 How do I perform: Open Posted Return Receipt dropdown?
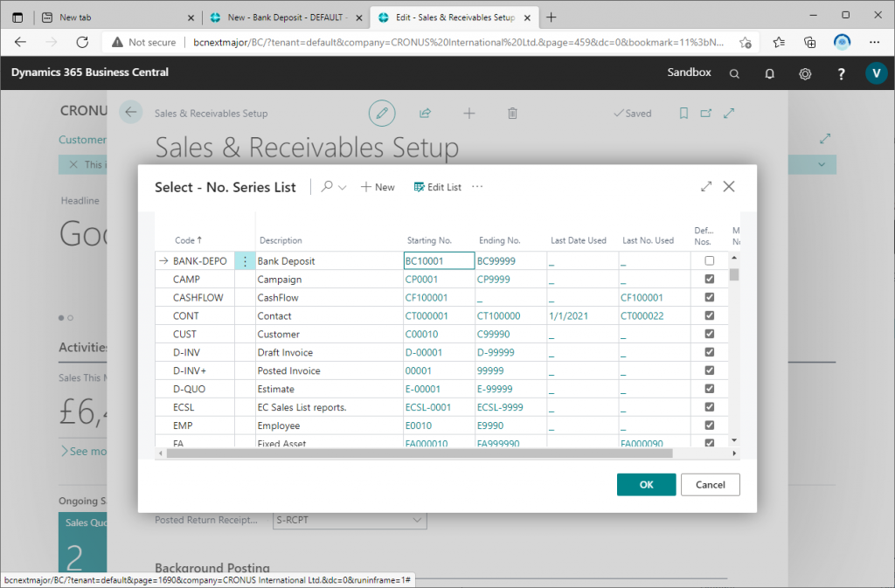pos(417,520)
